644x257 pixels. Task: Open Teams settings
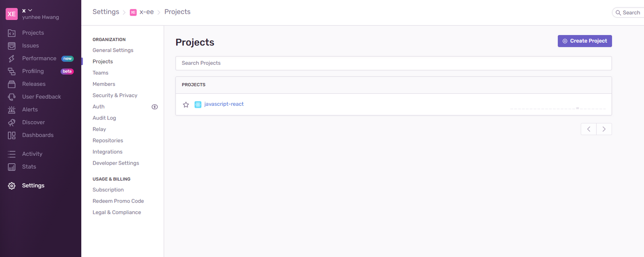tap(100, 73)
